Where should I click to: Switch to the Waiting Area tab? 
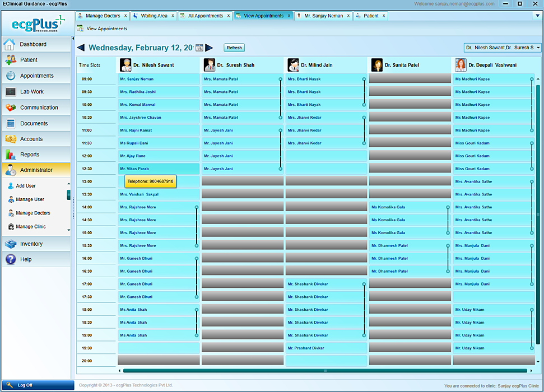(154, 16)
